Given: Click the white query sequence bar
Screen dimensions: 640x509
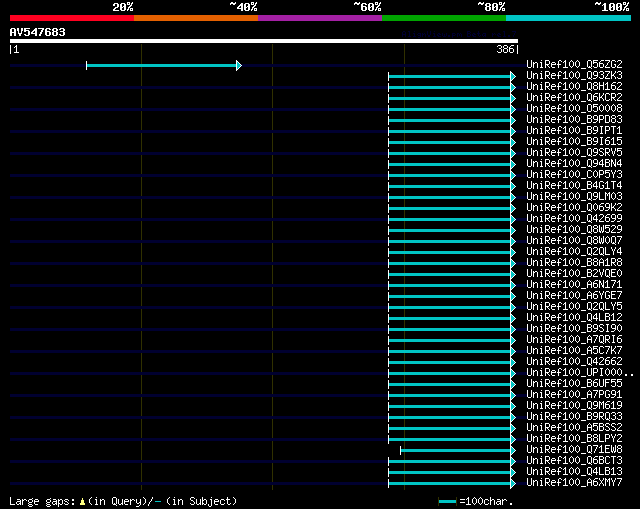Looking at the screenshot, I should (264, 41).
